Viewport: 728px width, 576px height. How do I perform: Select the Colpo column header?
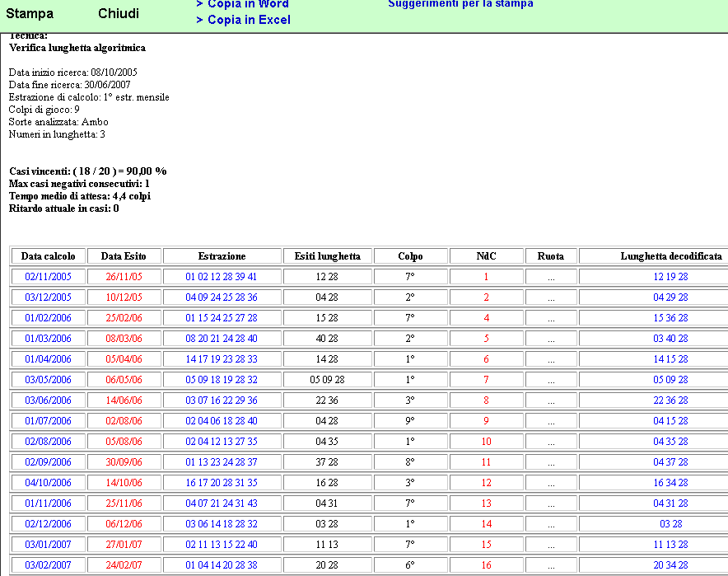[x=410, y=256]
